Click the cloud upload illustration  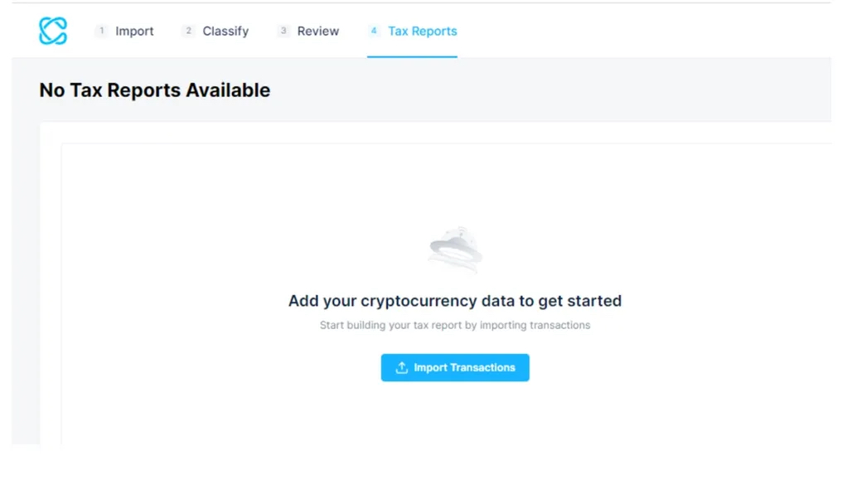click(455, 249)
